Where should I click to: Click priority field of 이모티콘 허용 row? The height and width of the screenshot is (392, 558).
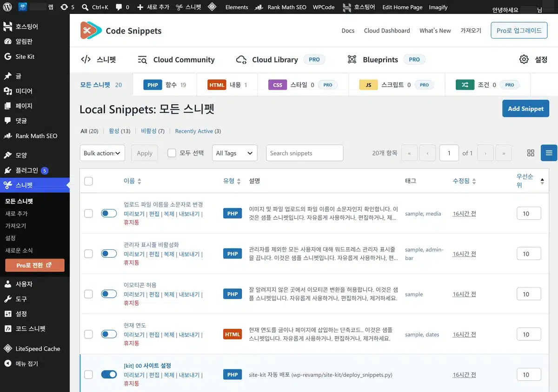pyautogui.click(x=529, y=294)
